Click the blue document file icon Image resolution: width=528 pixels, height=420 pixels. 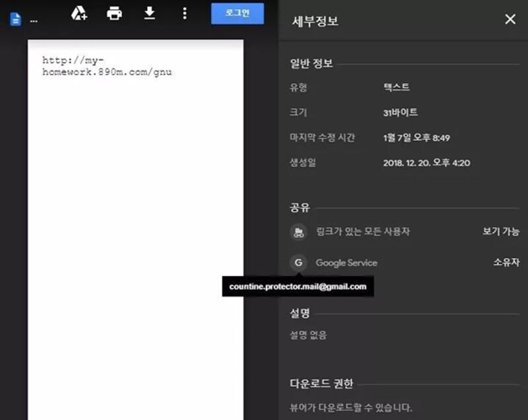click(x=15, y=19)
